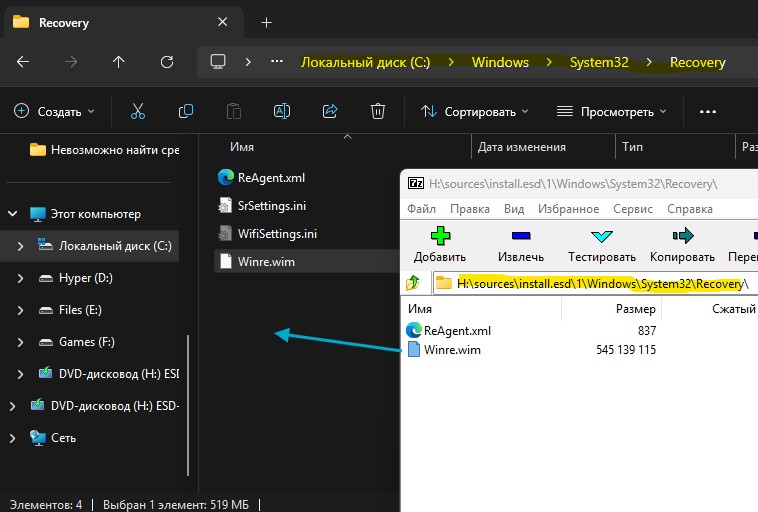Open the Вид menu in 7-Zip
The height and width of the screenshot is (512, 758).
point(513,209)
